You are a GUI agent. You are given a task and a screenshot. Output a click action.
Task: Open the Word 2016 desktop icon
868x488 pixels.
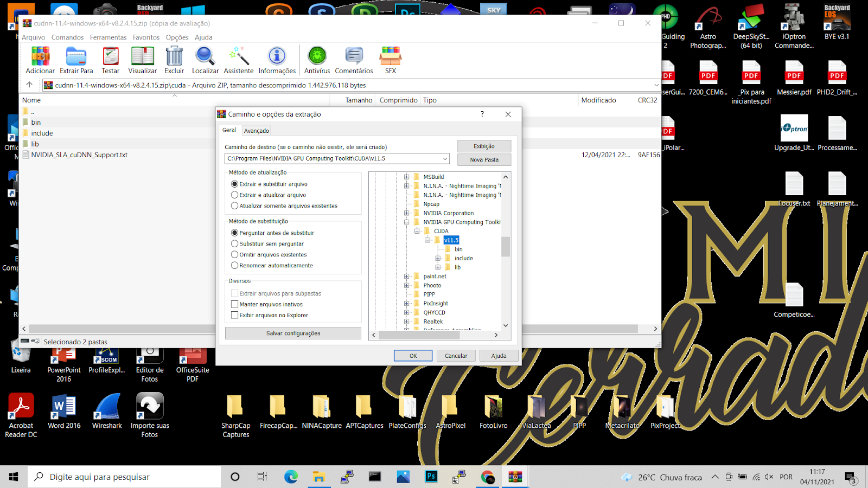[64, 411]
